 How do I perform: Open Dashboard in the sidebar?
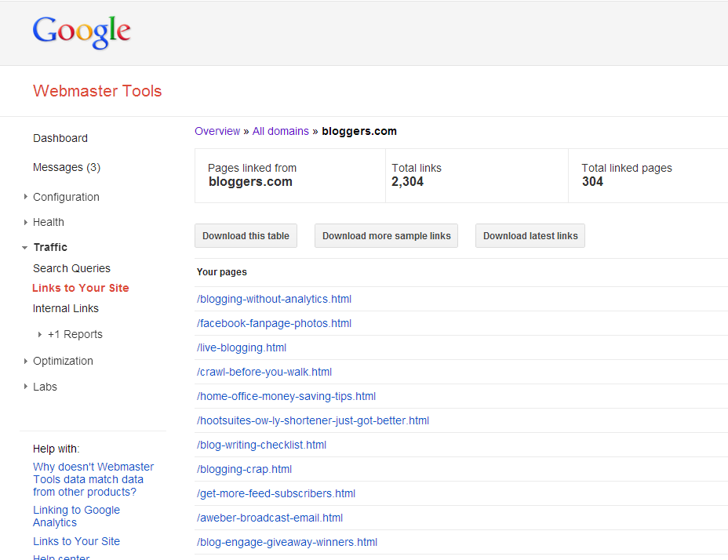tap(60, 138)
